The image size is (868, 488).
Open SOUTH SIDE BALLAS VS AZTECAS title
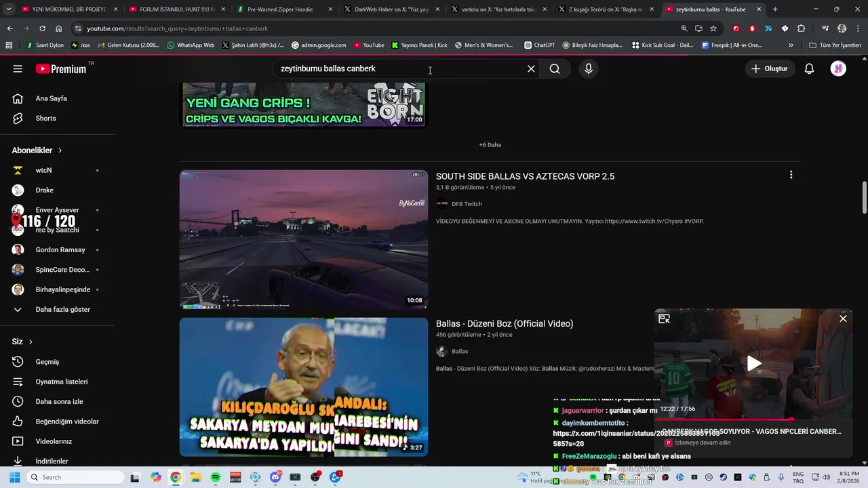point(525,176)
